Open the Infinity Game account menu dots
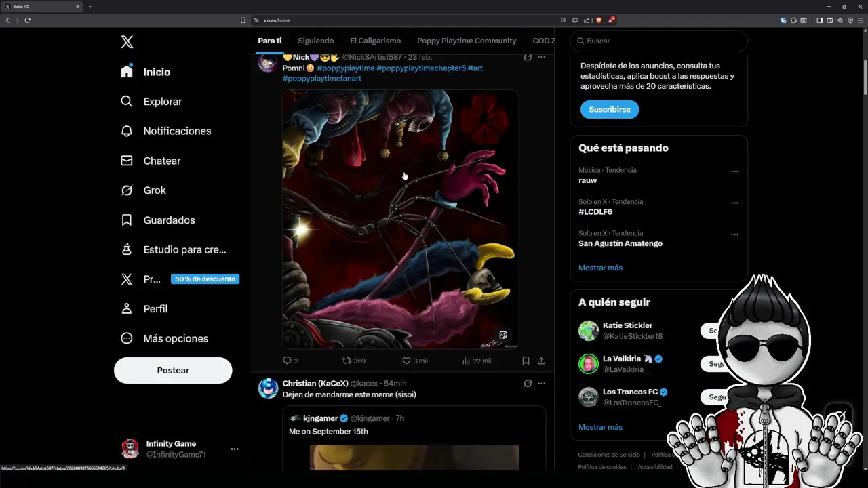Image resolution: width=868 pixels, height=488 pixels. pos(234,449)
